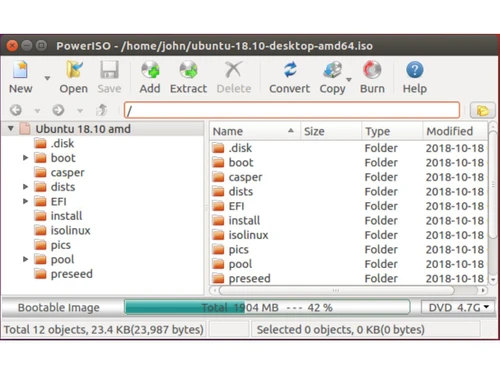Click the Back navigation arrow
The image size is (500, 375).
click(x=16, y=110)
